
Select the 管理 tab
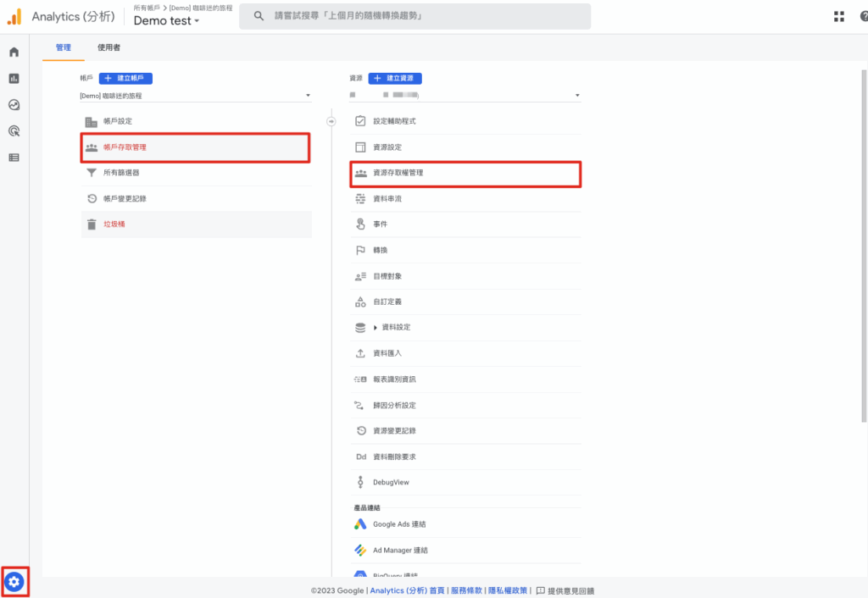tap(64, 48)
